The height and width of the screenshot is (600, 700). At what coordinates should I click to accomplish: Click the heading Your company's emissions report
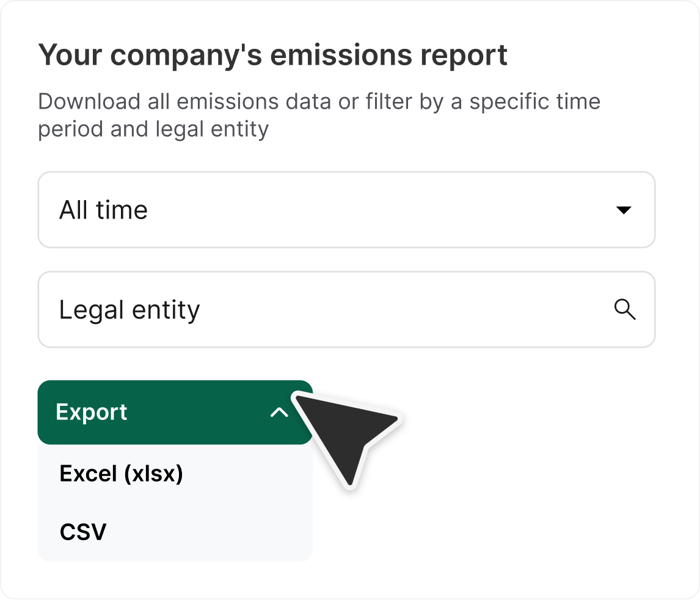point(273,56)
